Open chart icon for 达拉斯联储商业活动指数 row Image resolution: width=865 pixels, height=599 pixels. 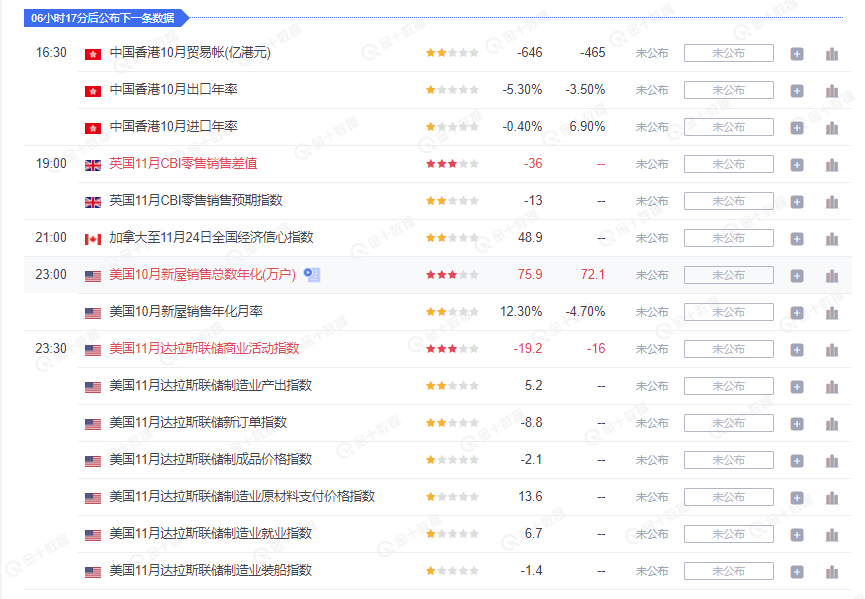tap(832, 350)
